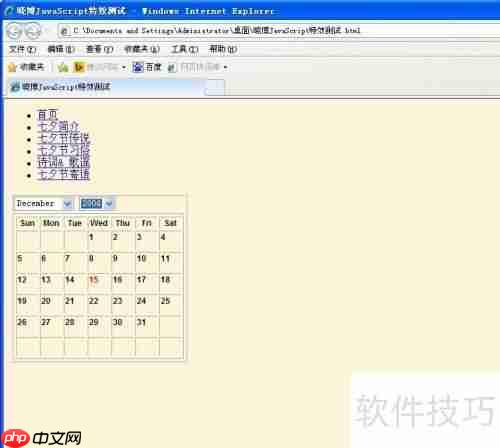This screenshot has width=500, height=448.
Task: Click the Sun column header
Action: point(28,223)
